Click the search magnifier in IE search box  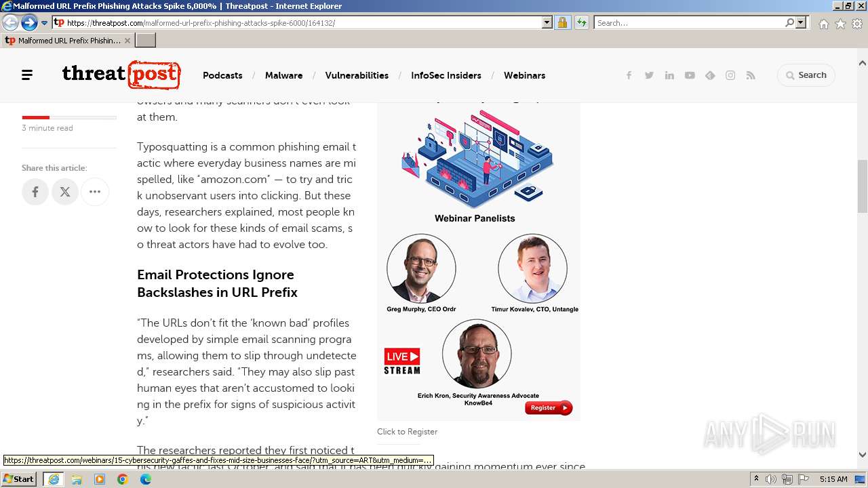pyautogui.click(x=789, y=22)
